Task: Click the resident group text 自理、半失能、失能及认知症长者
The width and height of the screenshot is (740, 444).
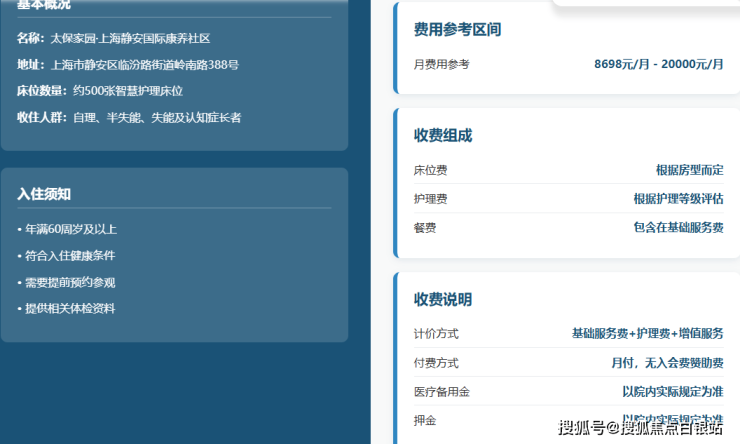Action: [x=157, y=117]
